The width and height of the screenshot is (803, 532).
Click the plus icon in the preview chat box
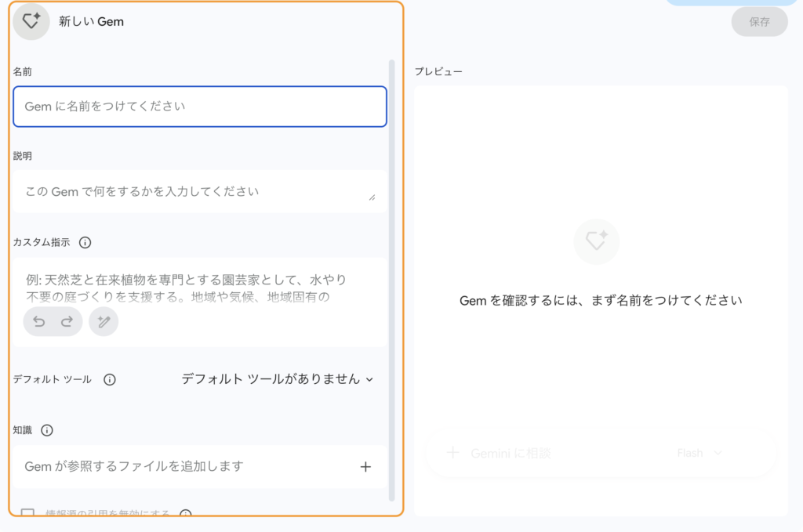tap(452, 453)
